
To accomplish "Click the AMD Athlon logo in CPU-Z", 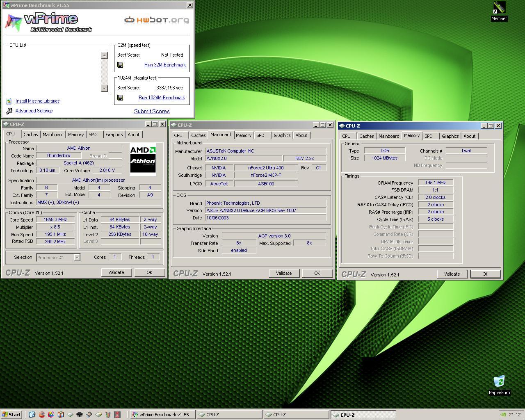I will coord(143,158).
